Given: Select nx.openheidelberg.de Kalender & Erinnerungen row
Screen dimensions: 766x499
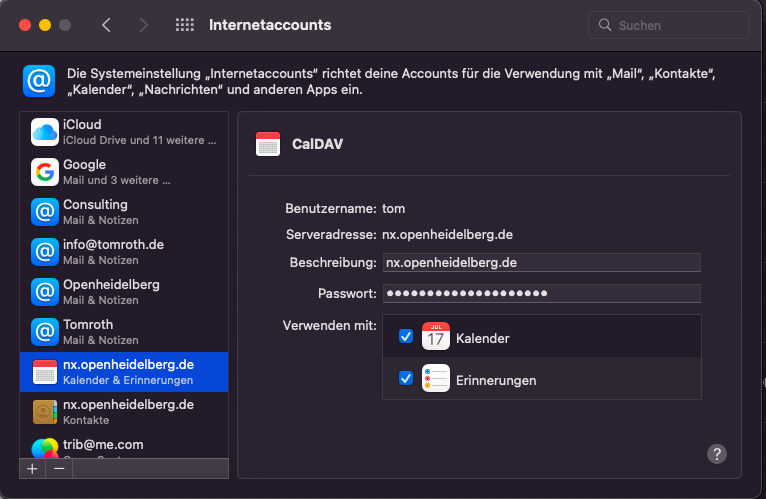Looking at the screenshot, I should (124, 372).
